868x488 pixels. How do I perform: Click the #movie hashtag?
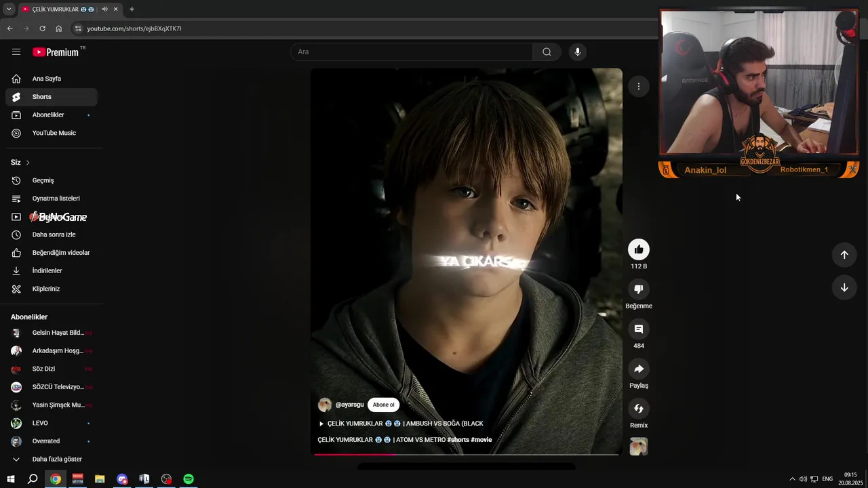tap(481, 440)
